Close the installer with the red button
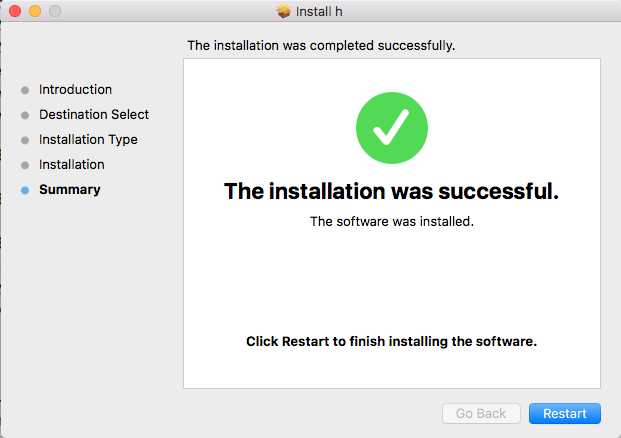621x438 pixels. coord(15,11)
